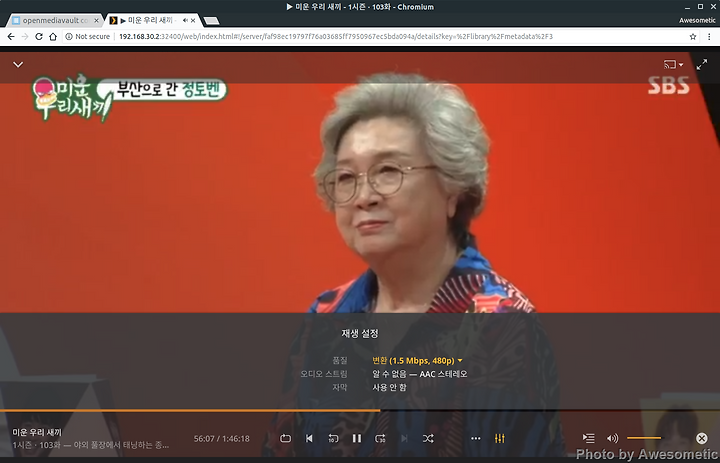Go back in browser history

11,36
